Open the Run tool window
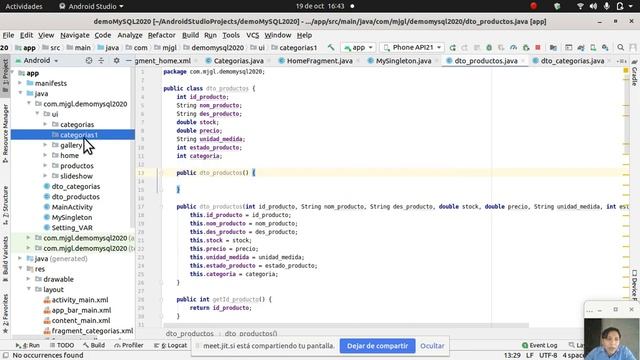 28,345
